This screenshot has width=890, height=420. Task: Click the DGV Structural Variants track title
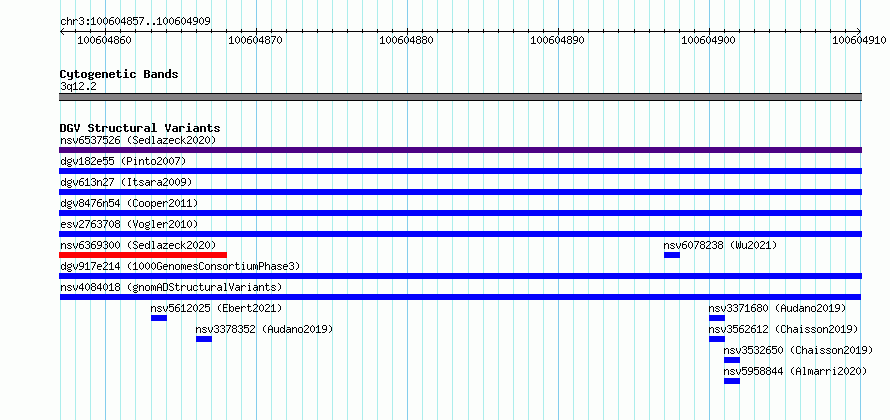[x=140, y=128]
